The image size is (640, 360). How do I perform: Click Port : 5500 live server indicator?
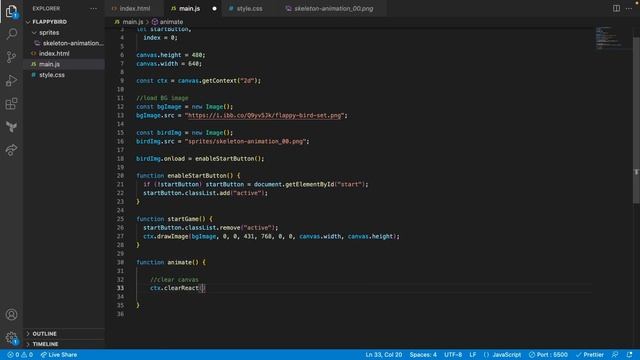tap(548, 355)
